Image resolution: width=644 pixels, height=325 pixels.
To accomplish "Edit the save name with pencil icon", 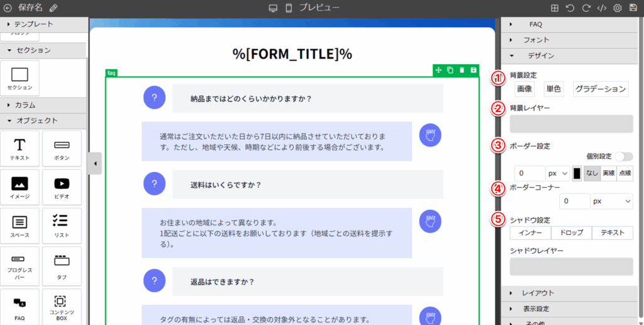I will click(x=53, y=8).
